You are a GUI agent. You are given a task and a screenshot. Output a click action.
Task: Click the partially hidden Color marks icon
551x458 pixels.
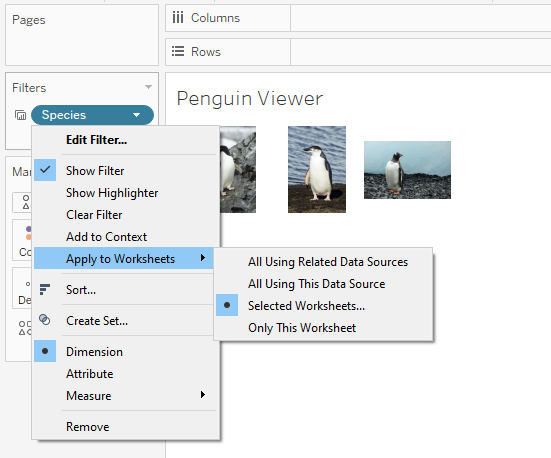(29, 233)
